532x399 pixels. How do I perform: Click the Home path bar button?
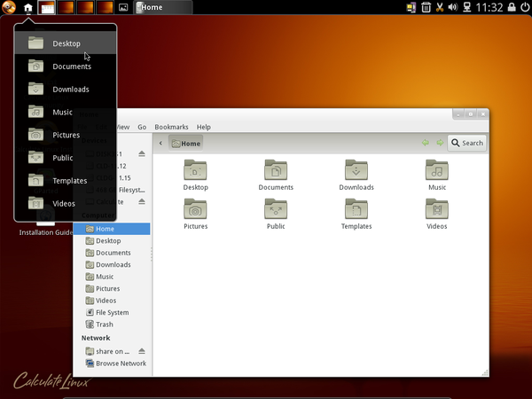(x=186, y=144)
